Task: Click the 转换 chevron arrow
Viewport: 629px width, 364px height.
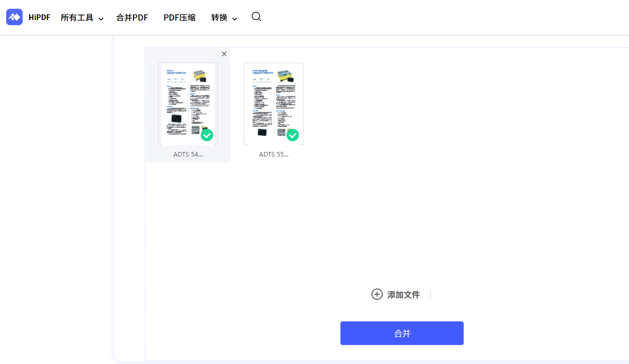Action: pos(235,17)
